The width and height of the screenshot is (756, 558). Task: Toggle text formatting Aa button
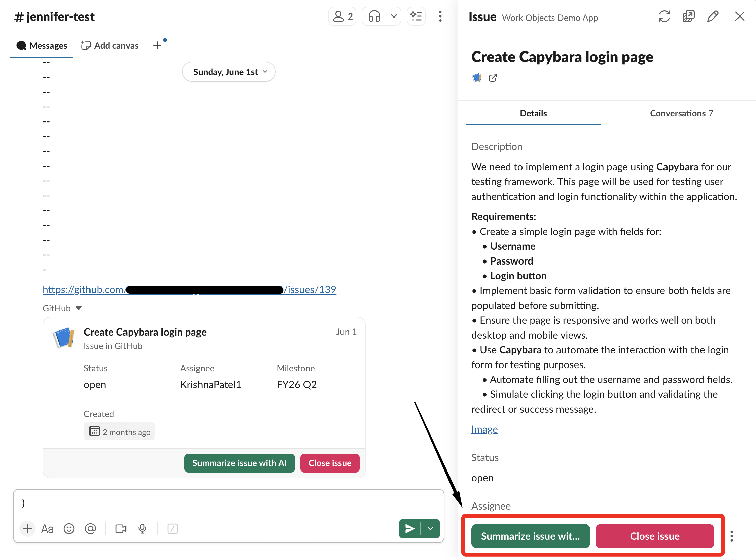(47, 529)
